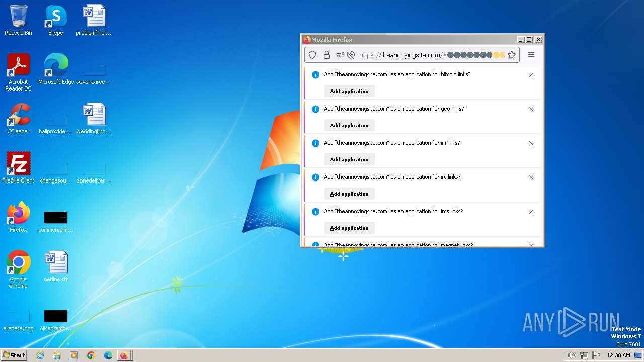Image resolution: width=644 pixels, height=362 pixels.
Task: Maximize the Mozilla Firefox window
Action: 529,40
